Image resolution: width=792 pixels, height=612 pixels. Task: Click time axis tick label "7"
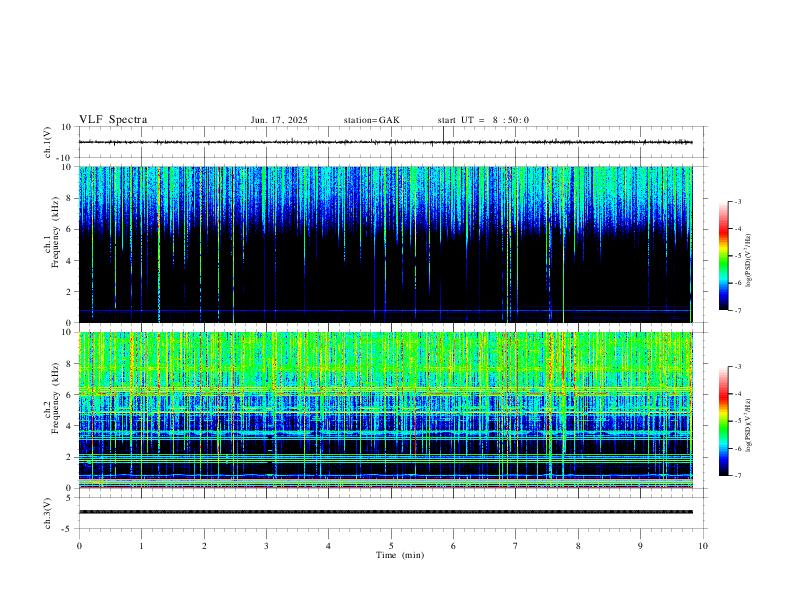click(516, 546)
